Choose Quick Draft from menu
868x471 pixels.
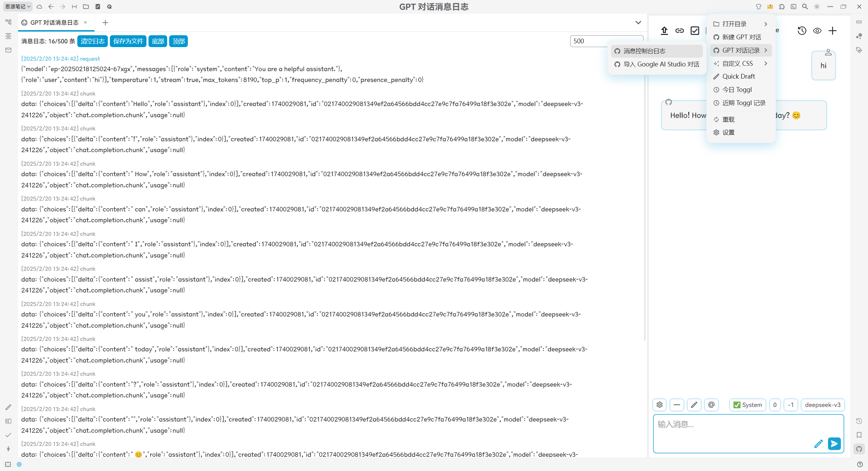[738, 76]
